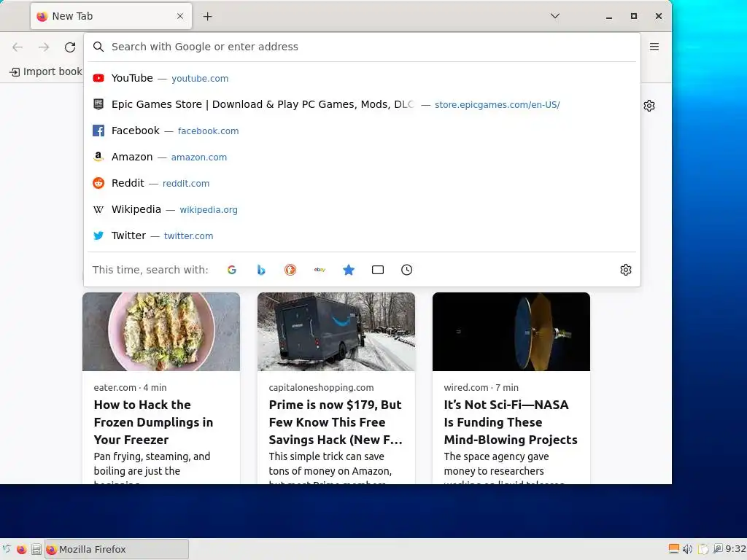Click 'eater.com · 4 min' source text
The height and width of the screenshot is (560, 747).
pyautogui.click(x=130, y=387)
